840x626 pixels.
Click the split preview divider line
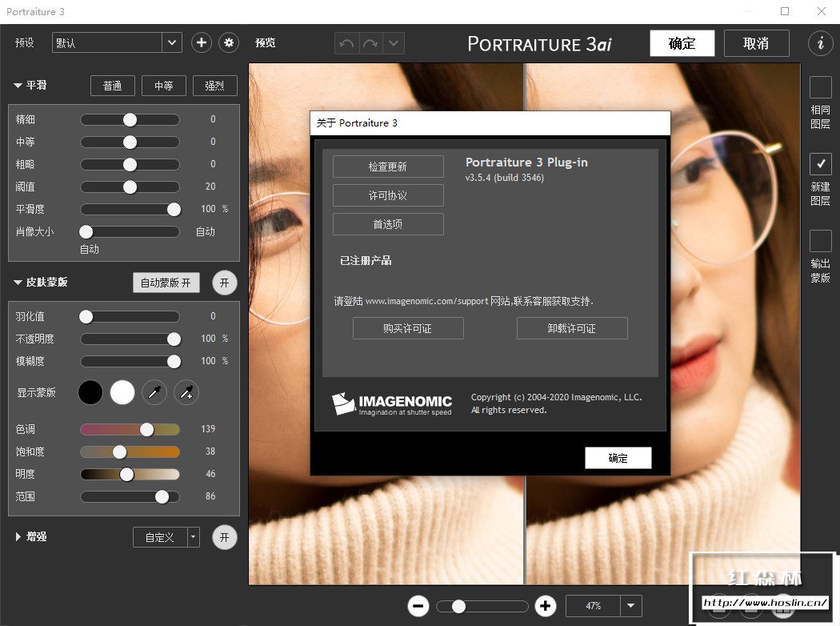525,323
